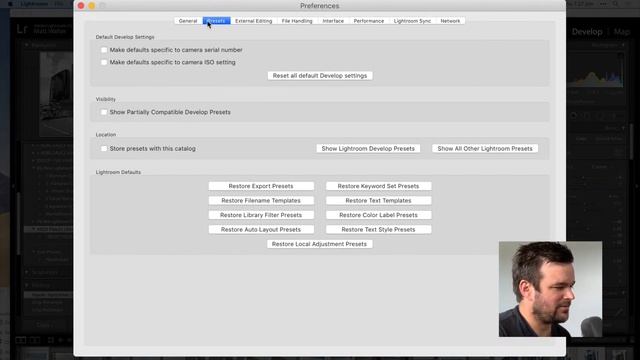Click Restore Keyword Set Presets

[x=378, y=186]
